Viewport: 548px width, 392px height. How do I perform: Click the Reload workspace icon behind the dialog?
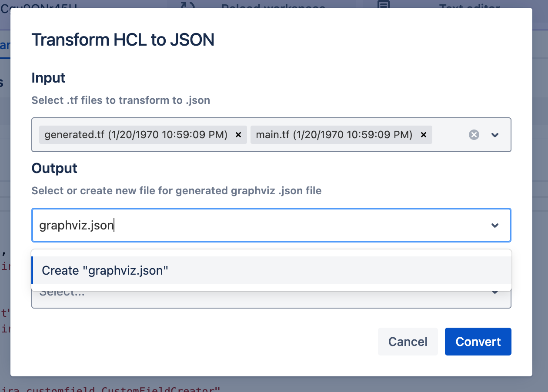click(x=187, y=4)
